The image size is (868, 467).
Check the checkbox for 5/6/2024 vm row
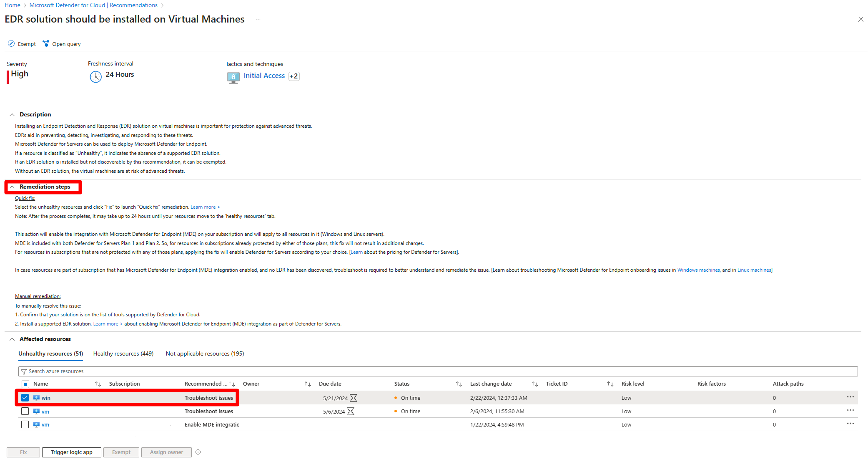pyautogui.click(x=25, y=411)
